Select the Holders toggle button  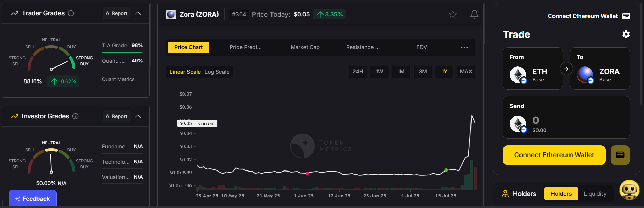click(561, 194)
